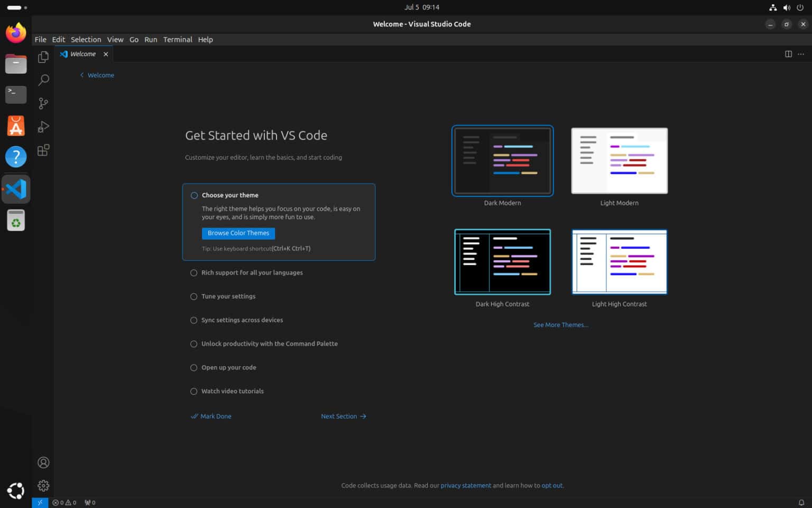
Task: Open the Accounts menu icon
Action: pyautogui.click(x=43, y=462)
